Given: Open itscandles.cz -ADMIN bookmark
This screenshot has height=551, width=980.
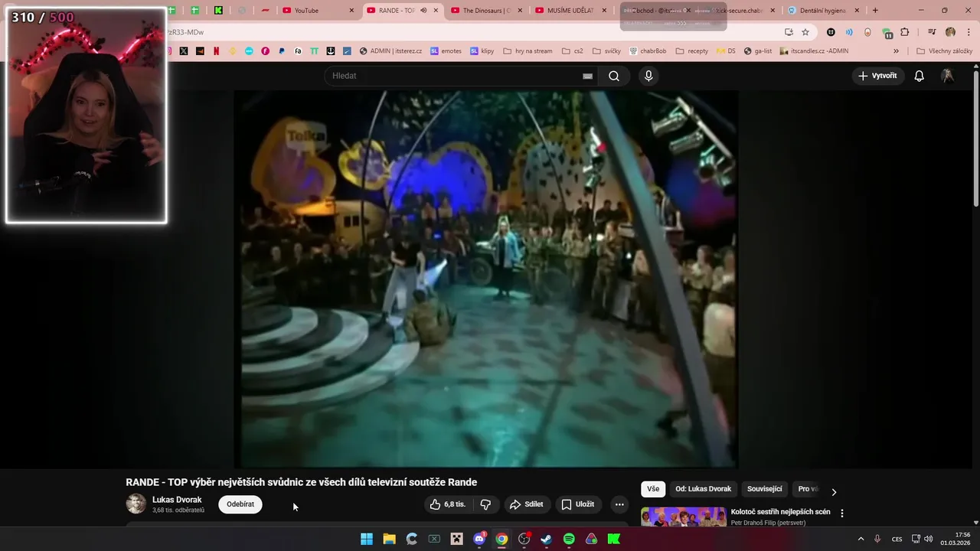Looking at the screenshot, I should click(814, 51).
